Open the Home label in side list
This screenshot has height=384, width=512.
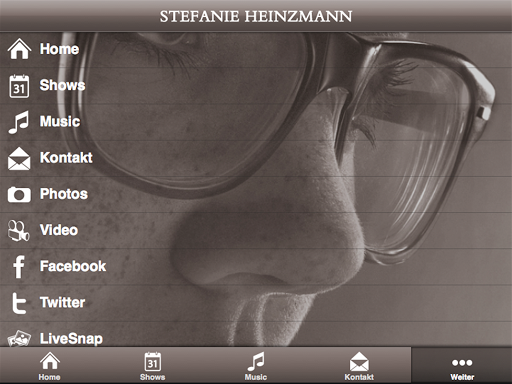point(59,49)
